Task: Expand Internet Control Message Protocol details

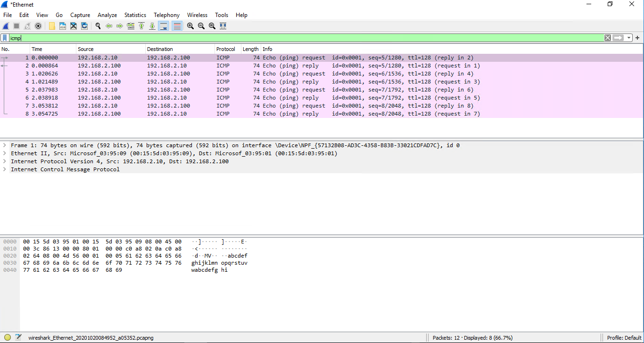Action: click(5, 169)
